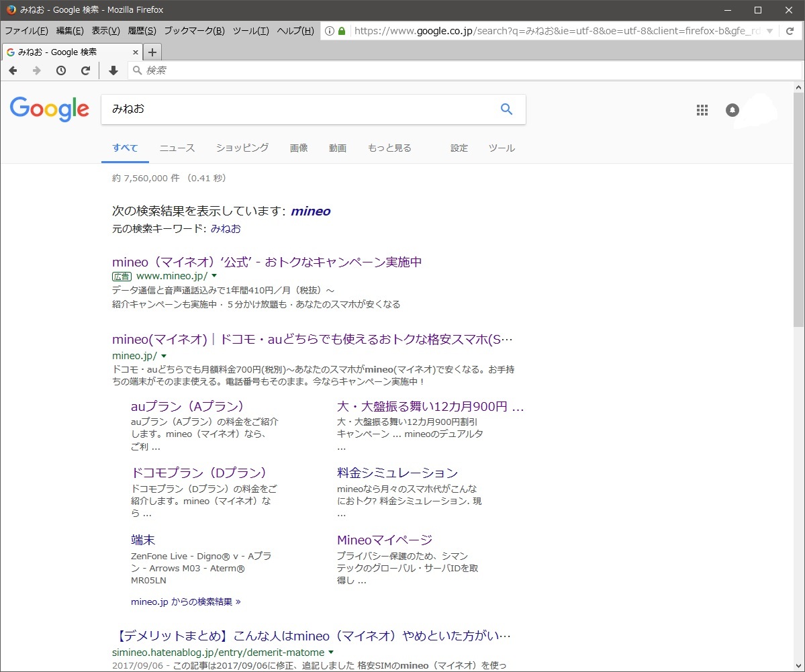
Task: Close the みねお - Google 検索 tab
Action: tap(135, 52)
